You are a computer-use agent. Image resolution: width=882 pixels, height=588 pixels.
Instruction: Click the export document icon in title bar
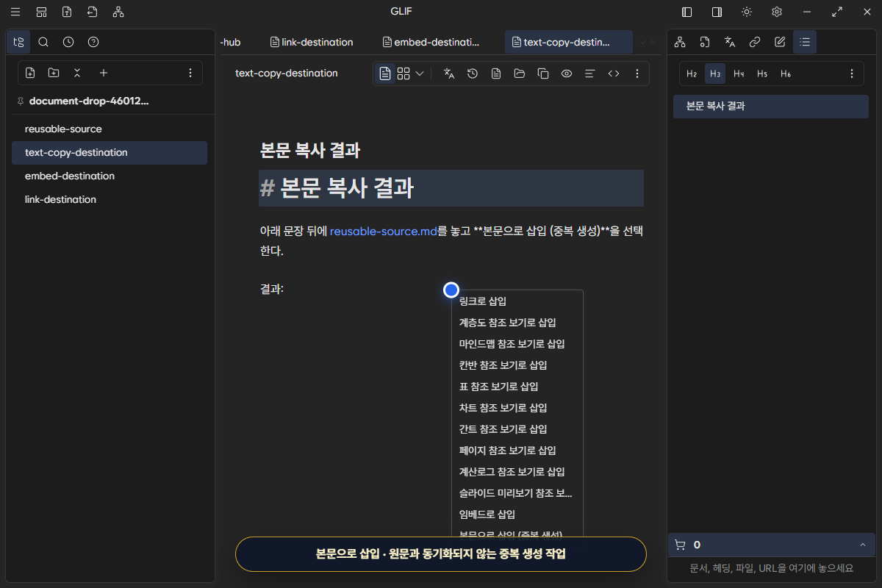pos(92,12)
